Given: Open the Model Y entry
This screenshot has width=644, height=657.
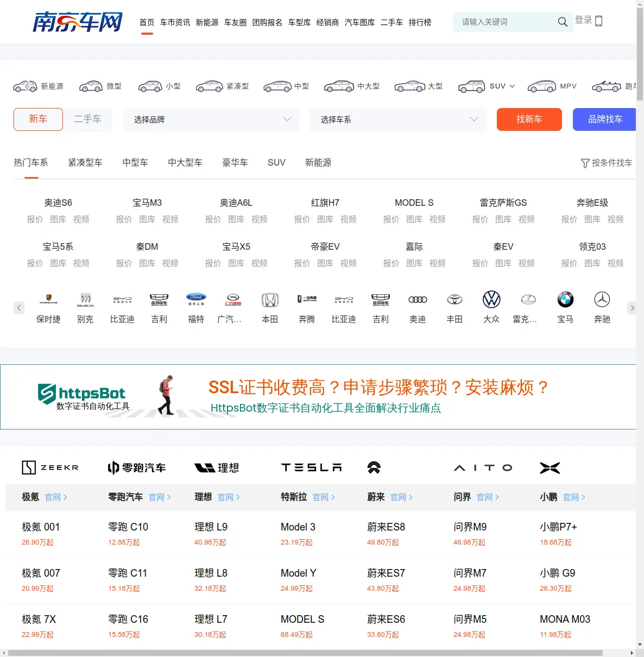Looking at the screenshot, I should click(299, 573).
